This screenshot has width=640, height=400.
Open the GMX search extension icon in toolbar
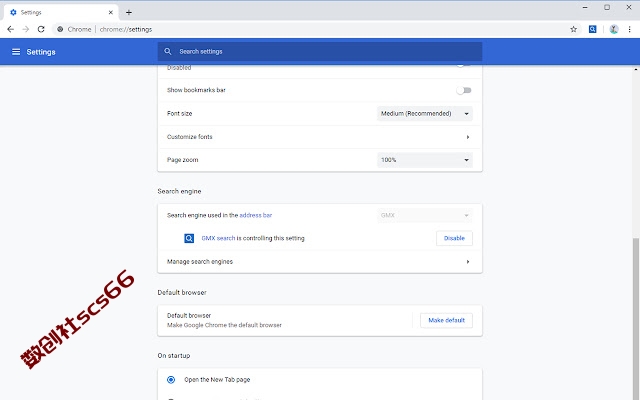pos(592,29)
